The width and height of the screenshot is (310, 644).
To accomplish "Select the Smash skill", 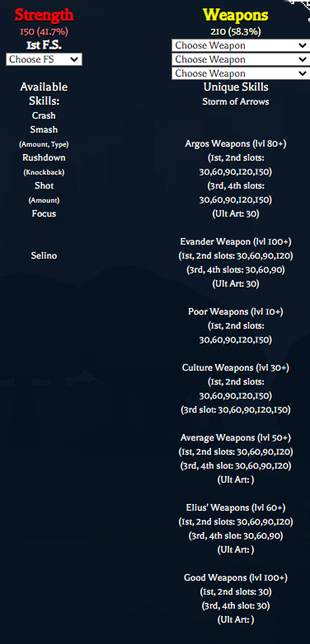I will pyautogui.click(x=44, y=130).
